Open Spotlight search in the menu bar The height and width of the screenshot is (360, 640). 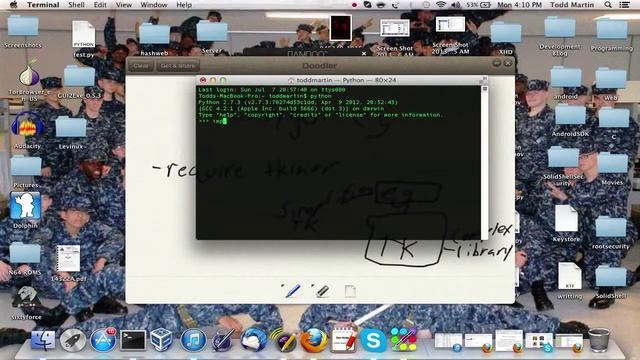pyautogui.click(x=608, y=5)
